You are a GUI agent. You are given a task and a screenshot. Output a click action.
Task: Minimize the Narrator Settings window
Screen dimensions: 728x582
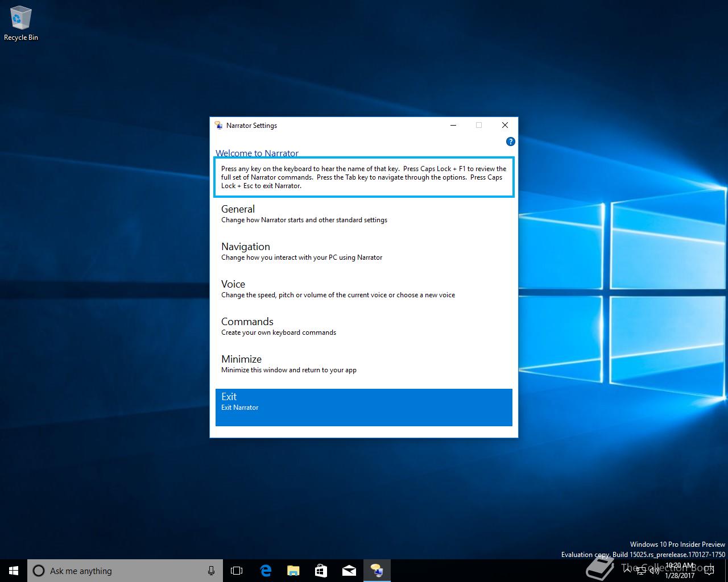click(x=453, y=125)
